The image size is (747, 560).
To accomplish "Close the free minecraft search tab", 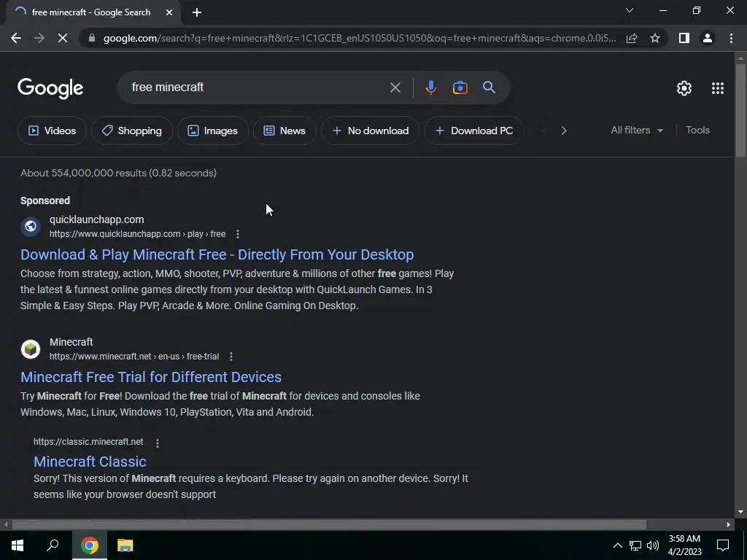I will (169, 12).
